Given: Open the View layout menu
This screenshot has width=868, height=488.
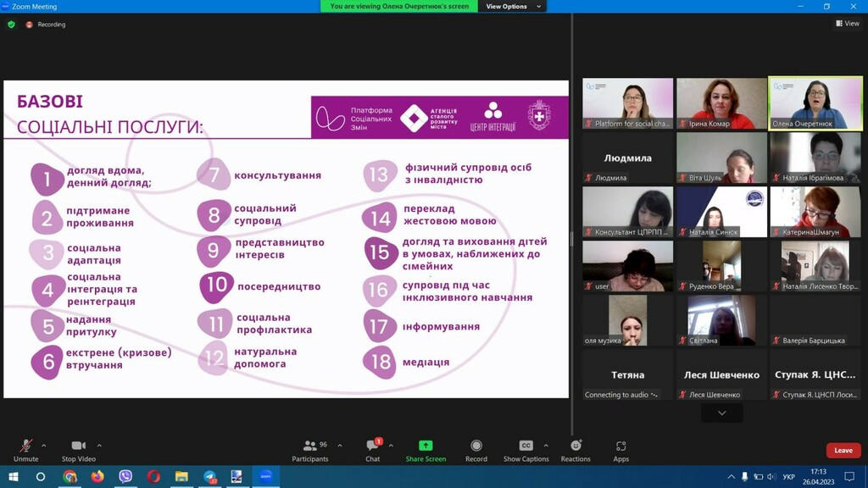Looking at the screenshot, I should (x=848, y=24).
